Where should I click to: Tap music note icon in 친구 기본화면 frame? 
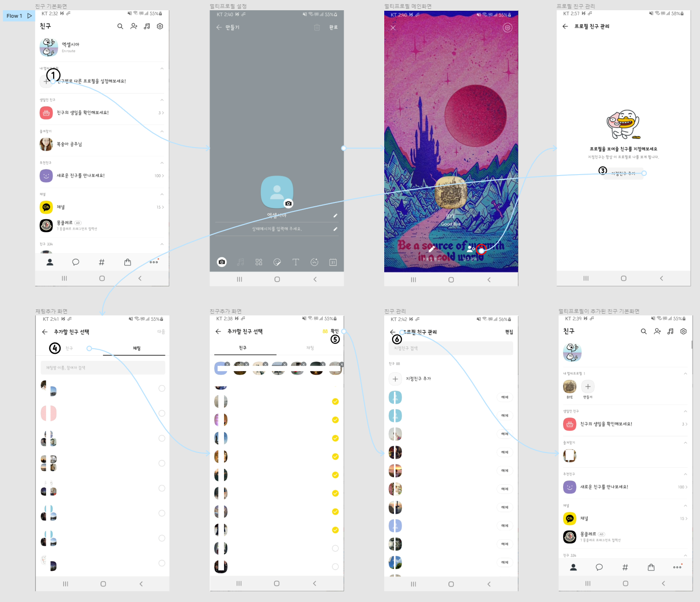(x=147, y=27)
